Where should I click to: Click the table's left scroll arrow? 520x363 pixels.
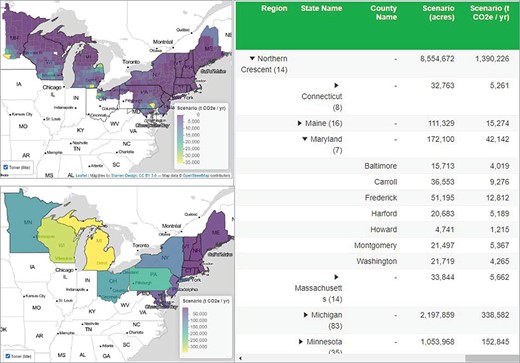241,358
